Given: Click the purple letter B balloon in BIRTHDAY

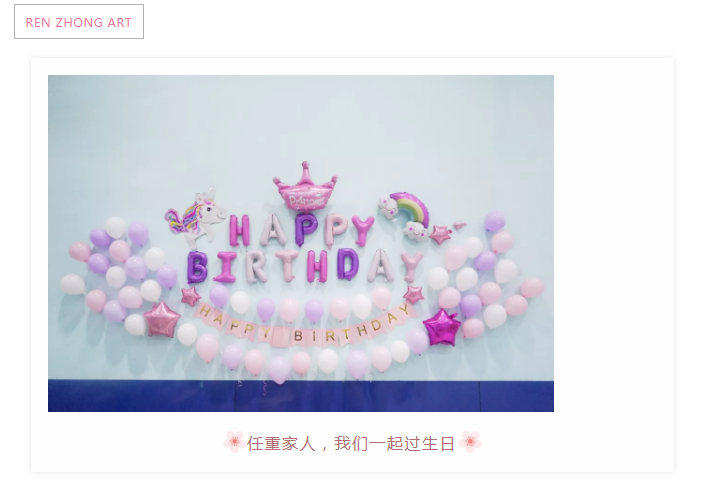Looking at the screenshot, I should pyautogui.click(x=197, y=267).
